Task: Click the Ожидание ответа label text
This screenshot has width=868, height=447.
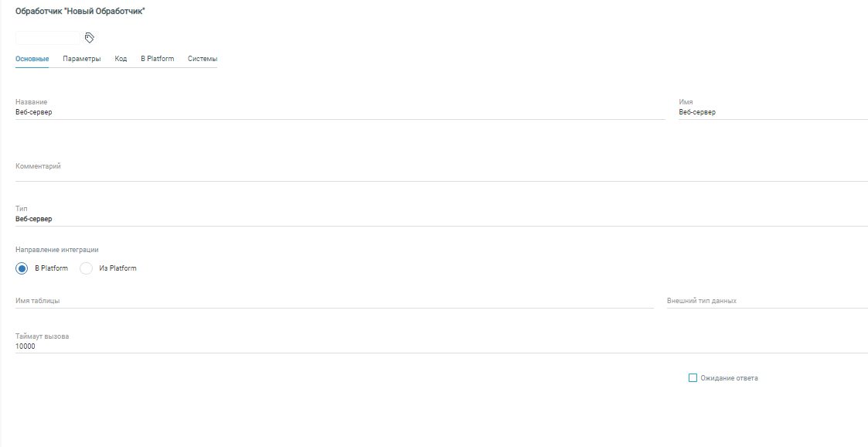Action: point(729,378)
